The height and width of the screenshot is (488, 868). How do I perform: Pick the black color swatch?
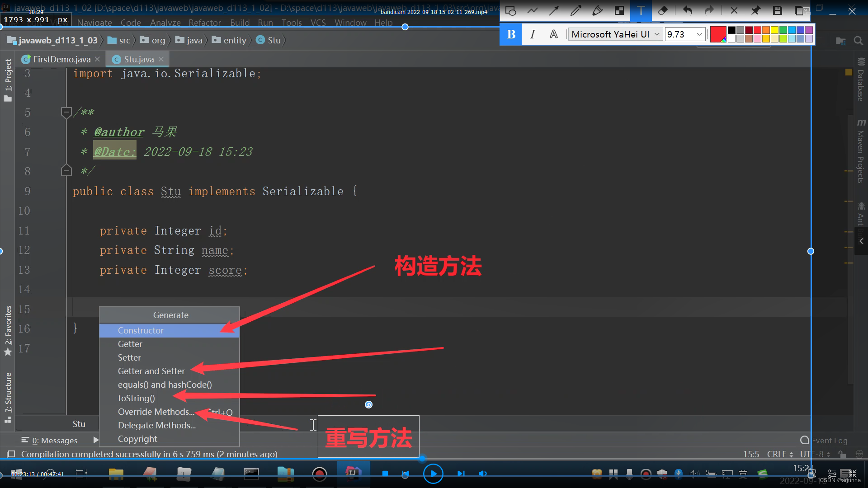[731, 30]
